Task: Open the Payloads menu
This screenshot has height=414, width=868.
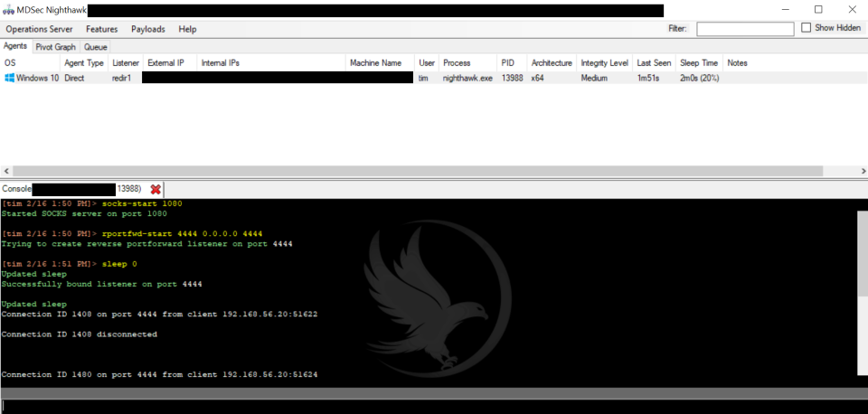Action: click(147, 29)
